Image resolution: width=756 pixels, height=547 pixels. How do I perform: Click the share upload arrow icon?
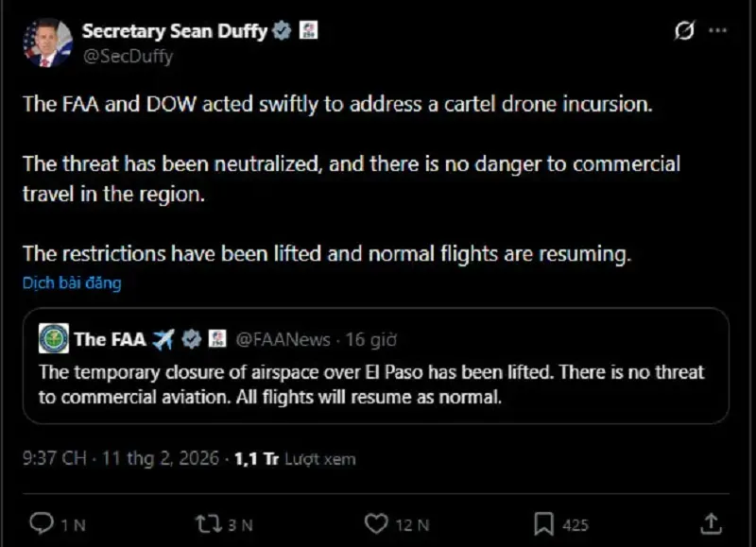tap(712, 523)
